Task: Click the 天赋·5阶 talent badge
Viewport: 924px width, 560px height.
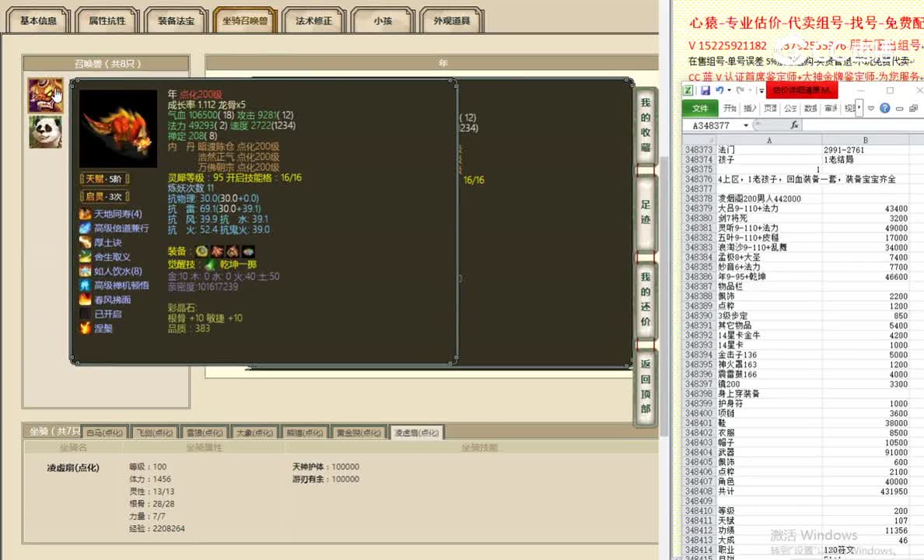Action: [x=104, y=180]
